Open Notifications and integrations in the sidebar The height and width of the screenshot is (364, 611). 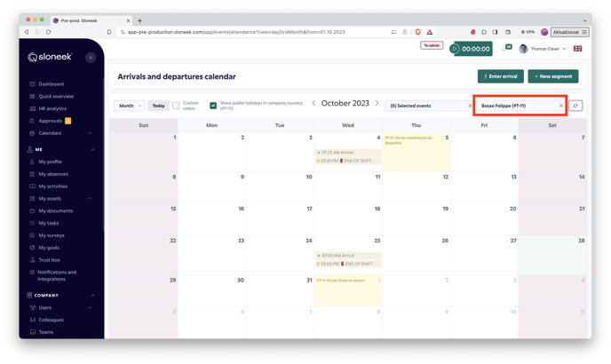(57, 275)
